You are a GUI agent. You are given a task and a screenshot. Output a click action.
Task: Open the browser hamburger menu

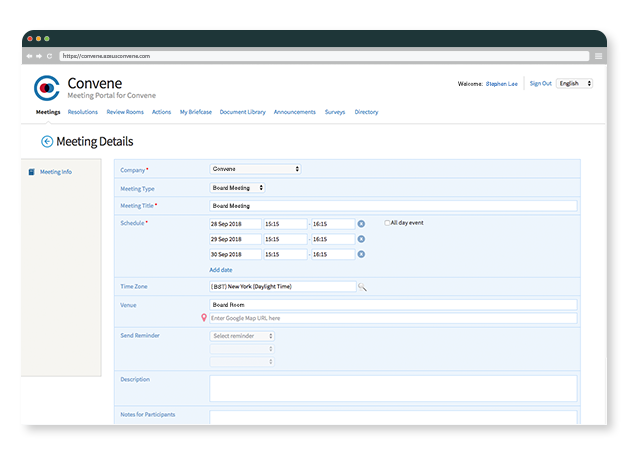598,56
